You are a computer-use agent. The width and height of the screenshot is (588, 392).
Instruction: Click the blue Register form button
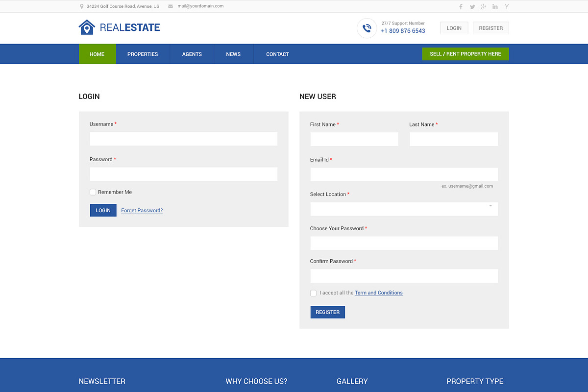click(327, 312)
